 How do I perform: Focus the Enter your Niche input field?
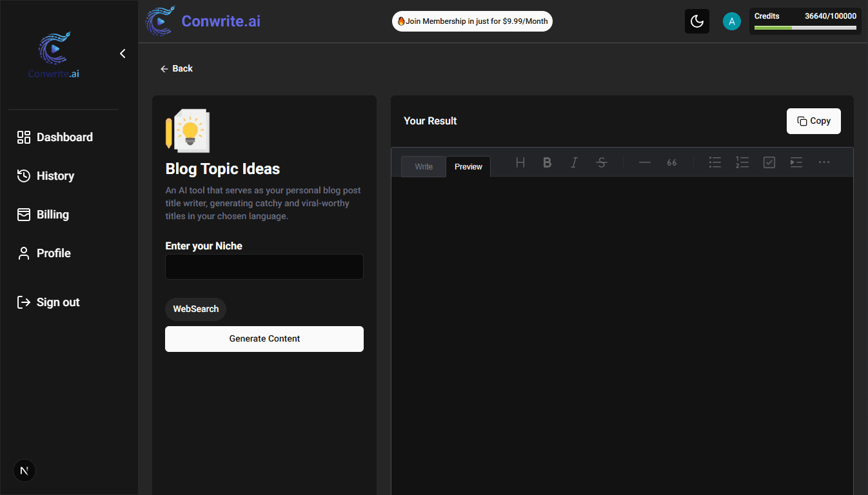tap(264, 267)
